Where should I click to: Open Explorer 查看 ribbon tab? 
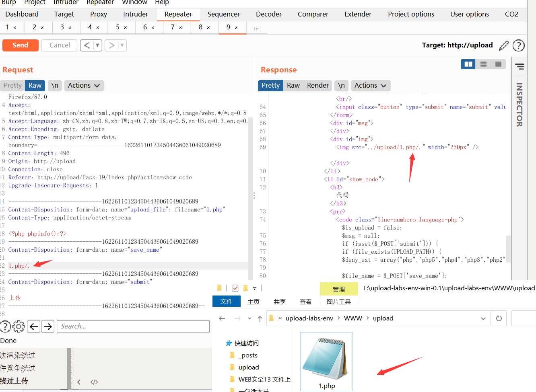(x=306, y=302)
